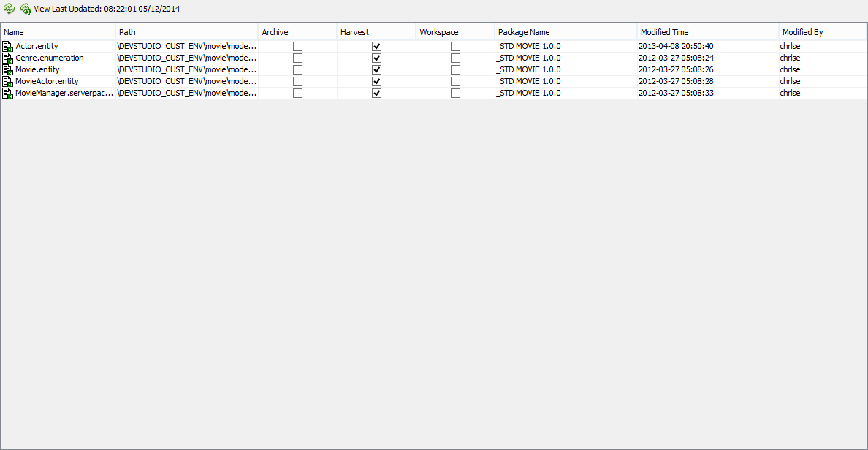The height and width of the screenshot is (450, 868).
Task: Uncheck Harvest for Actor.entity
Action: pyautogui.click(x=376, y=47)
